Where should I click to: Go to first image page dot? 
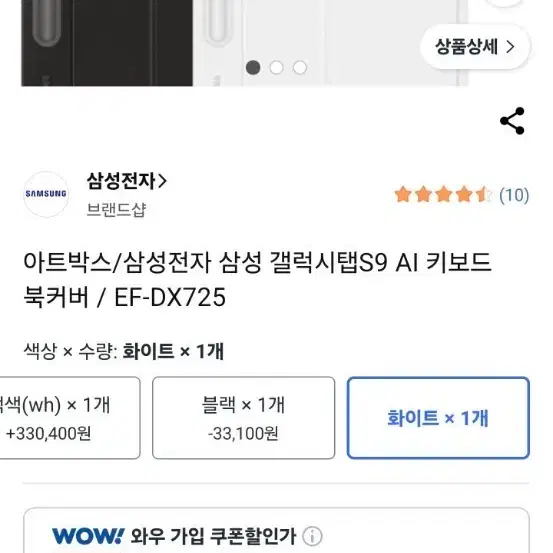253,67
